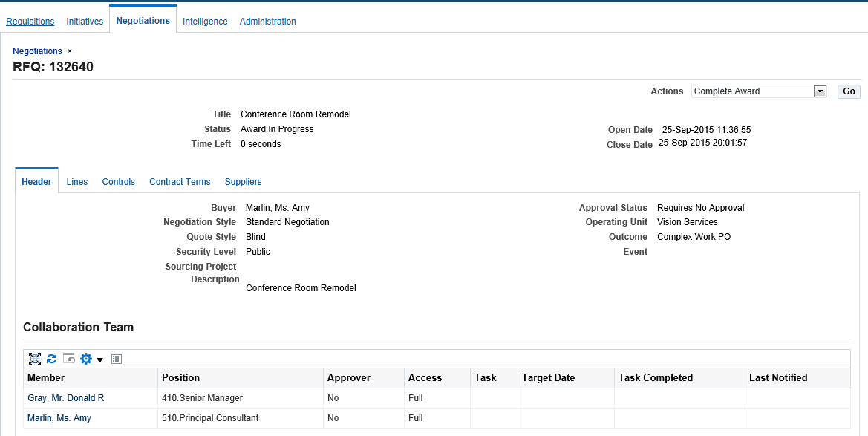Expand the gear settings dropdown arrow
The image size is (868, 436).
(99, 360)
